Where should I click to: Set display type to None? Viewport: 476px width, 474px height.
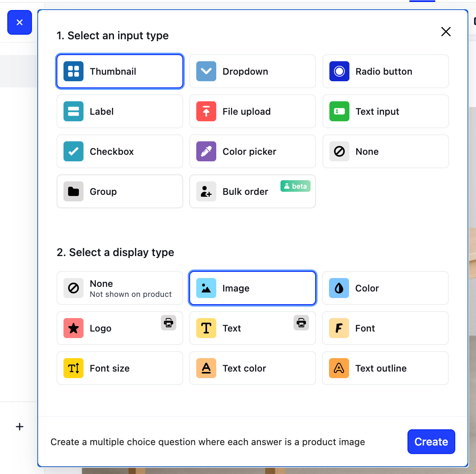(120, 288)
